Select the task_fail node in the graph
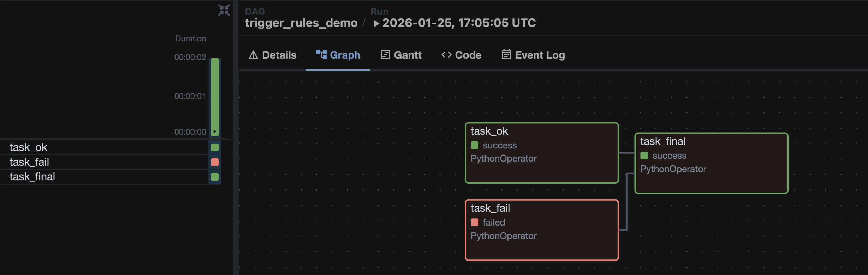The height and width of the screenshot is (275, 868). tap(541, 230)
